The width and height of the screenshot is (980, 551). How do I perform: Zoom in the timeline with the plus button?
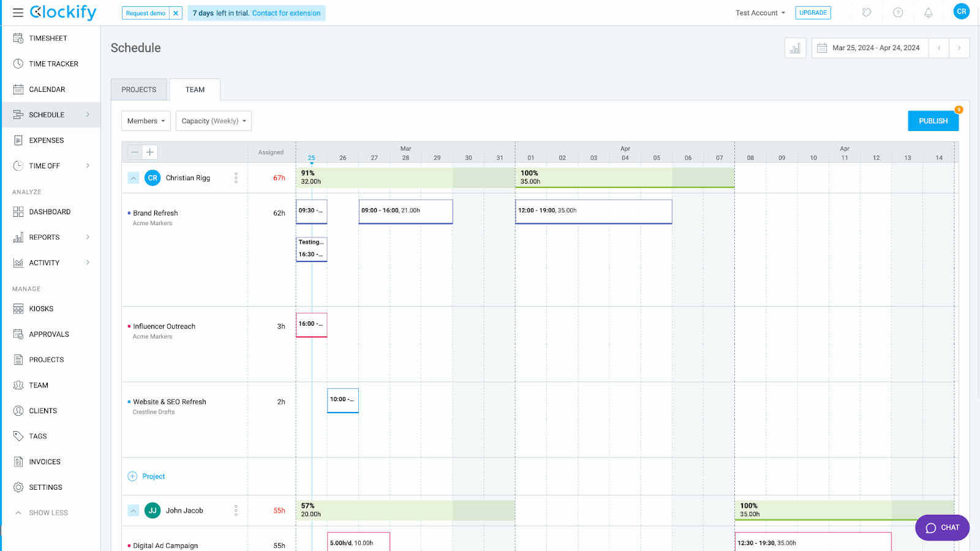[149, 152]
